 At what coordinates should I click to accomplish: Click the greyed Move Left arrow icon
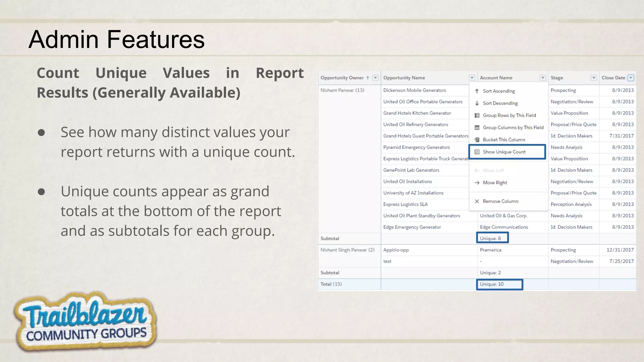[477, 170]
